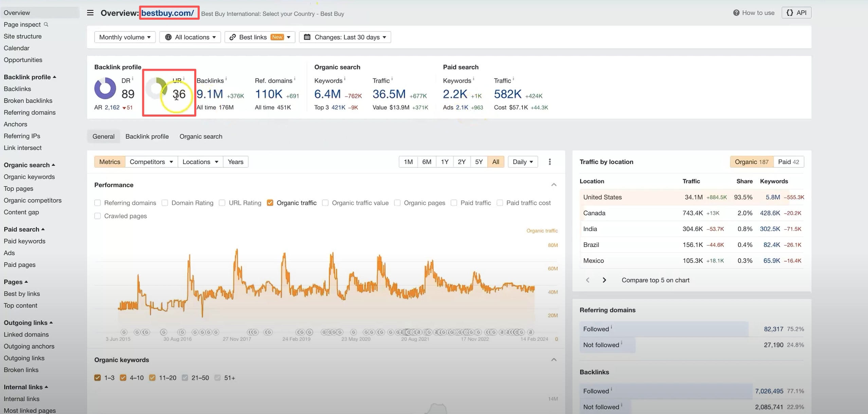Switch Traffic by location to Paid
This screenshot has width=868, height=414.
coord(789,162)
